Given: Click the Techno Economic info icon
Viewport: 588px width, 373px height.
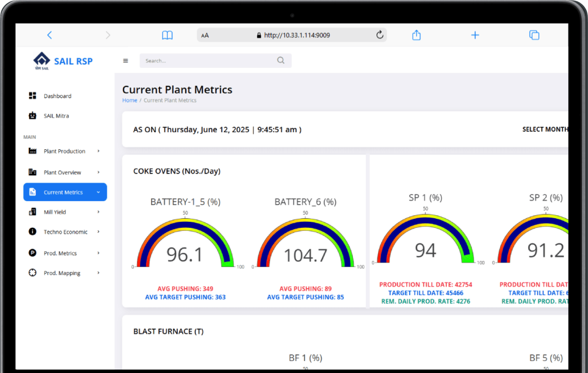Looking at the screenshot, I should pyautogui.click(x=32, y=232).
